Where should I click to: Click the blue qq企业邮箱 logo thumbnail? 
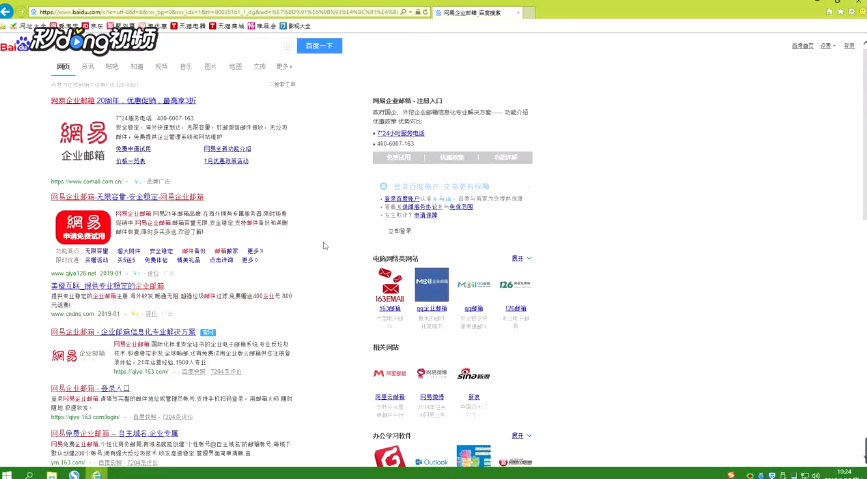[x=432, y=284]
